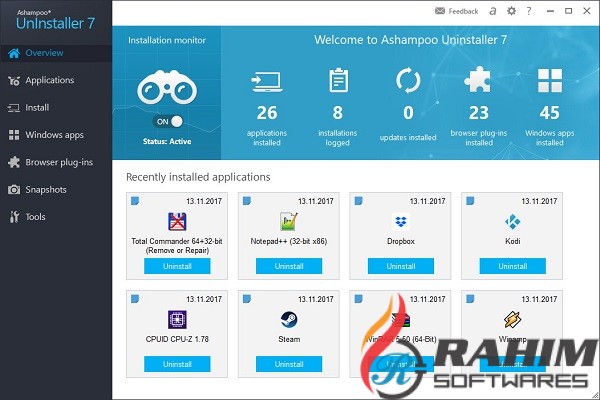Toggle the Installation monitor ON switch

pos(168,122)
